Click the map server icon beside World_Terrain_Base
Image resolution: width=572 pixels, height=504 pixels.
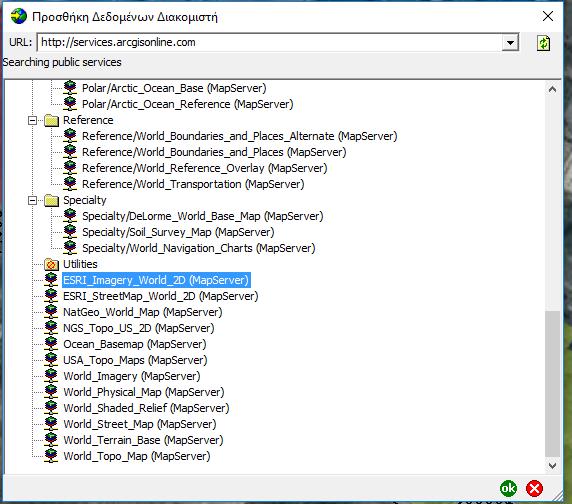[x=51, y=439]
